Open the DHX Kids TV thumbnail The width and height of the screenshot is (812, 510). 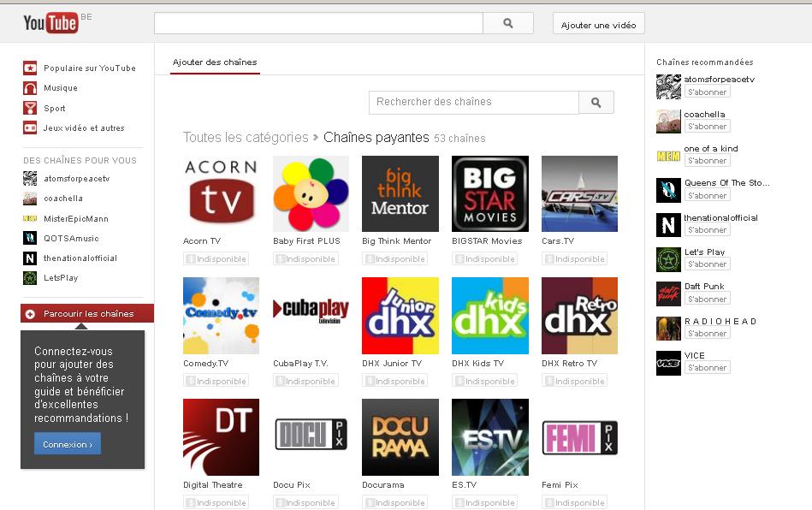pyautogui.click(x=490, y=316)
